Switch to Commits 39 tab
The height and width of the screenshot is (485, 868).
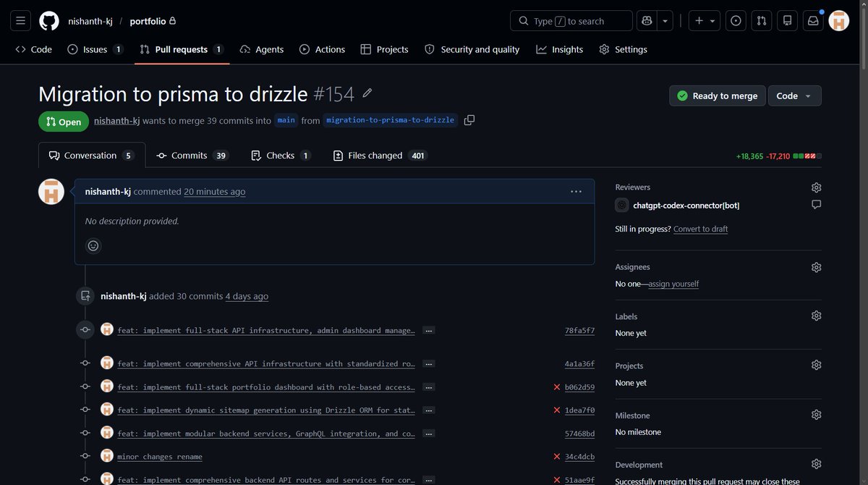pyautogui.click(x=192, y=155)
